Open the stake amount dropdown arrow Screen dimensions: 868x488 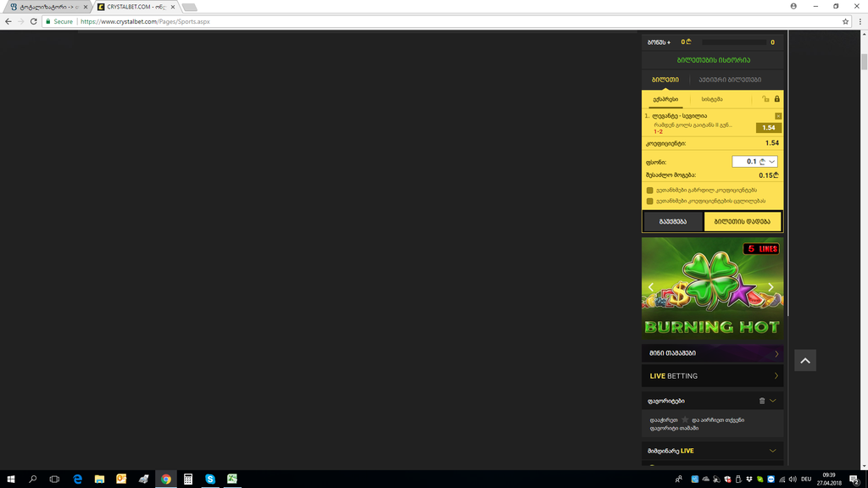pyautogui.click(x=772, y=162)
